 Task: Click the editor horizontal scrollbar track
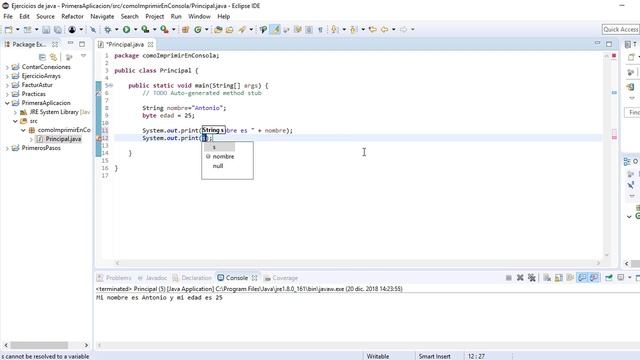358,263
